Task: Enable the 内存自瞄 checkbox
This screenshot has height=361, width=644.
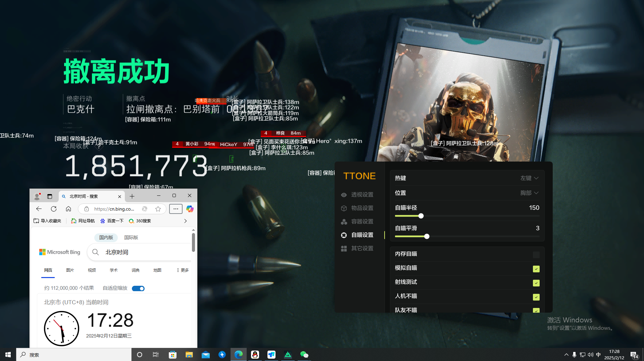Action: [536, 255]
